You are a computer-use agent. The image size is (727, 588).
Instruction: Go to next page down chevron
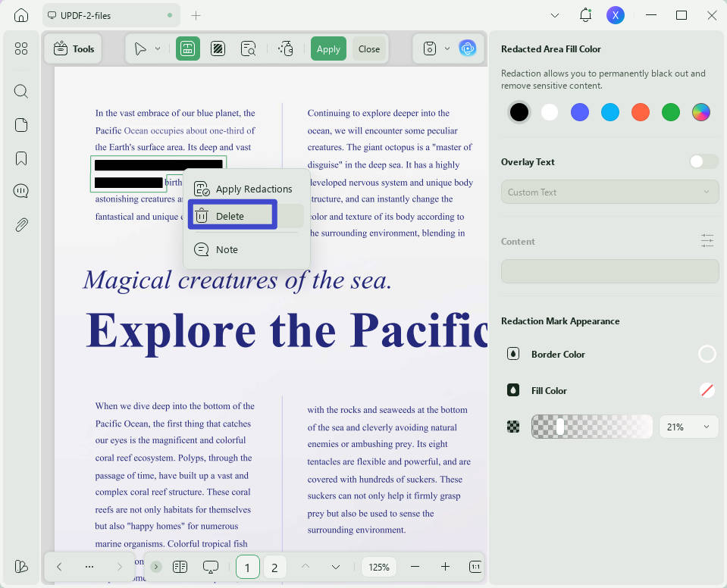[x=336, y=567]
